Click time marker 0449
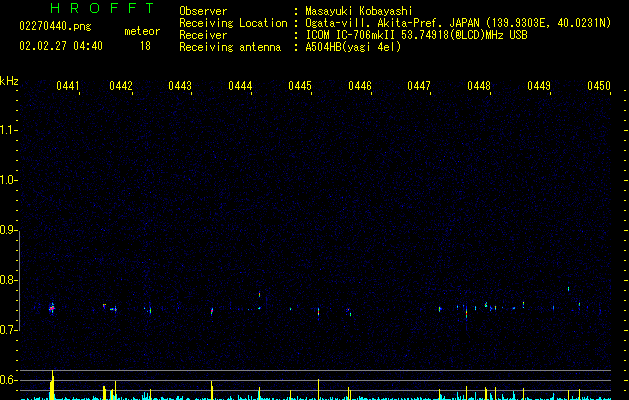Screen dimensions: 629x400 (x=539, y=86)
